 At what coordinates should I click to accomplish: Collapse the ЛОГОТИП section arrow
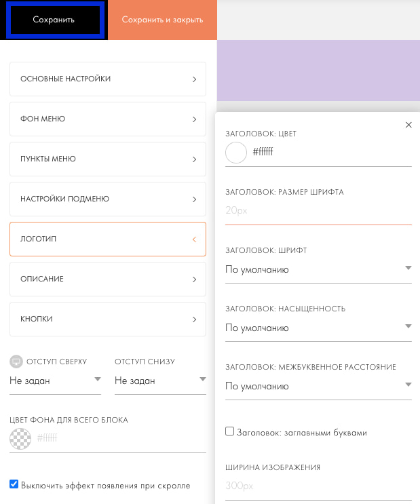[194, 239]
